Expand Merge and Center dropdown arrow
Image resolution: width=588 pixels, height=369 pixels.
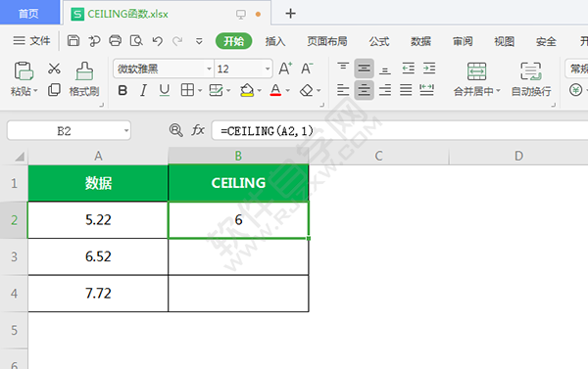(499, 91)
